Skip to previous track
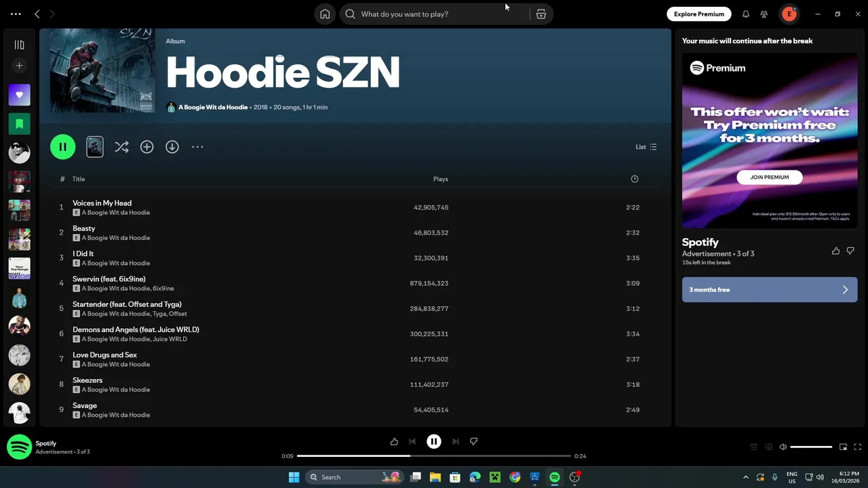The height and width of the screenshot is (488, 868). pos(412,442)
